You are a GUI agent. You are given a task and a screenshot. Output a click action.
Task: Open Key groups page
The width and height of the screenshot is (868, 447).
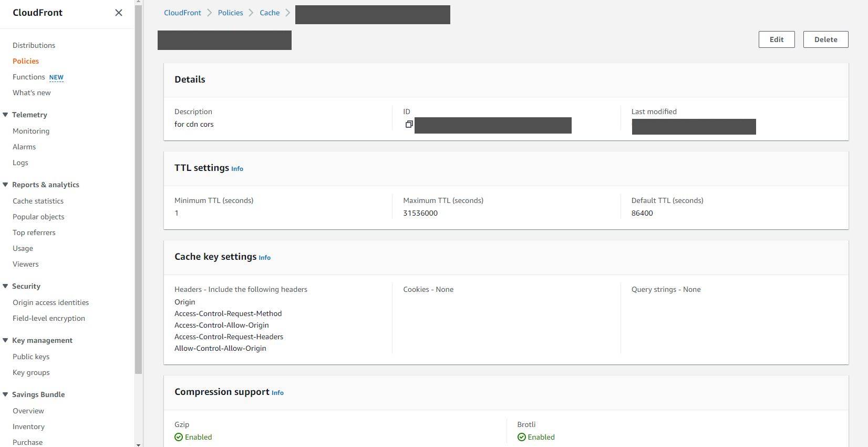31,372
